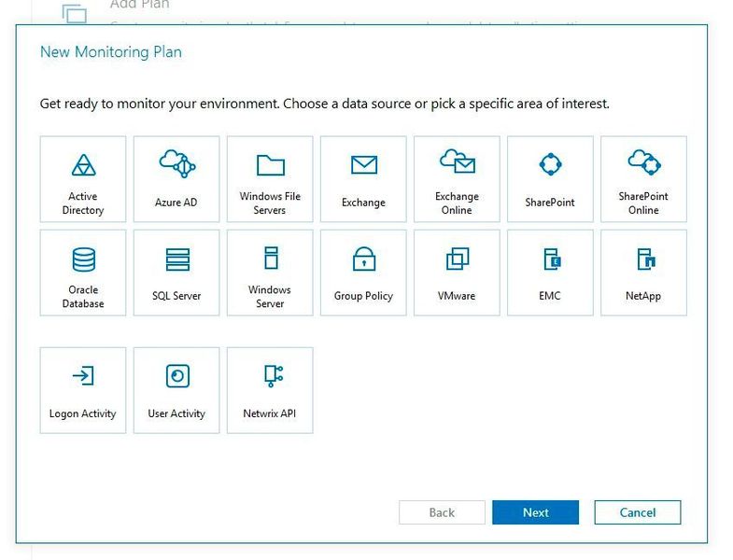Select the User Activity tile
This screenshot has height=560, width=733.
coord(176,390)
